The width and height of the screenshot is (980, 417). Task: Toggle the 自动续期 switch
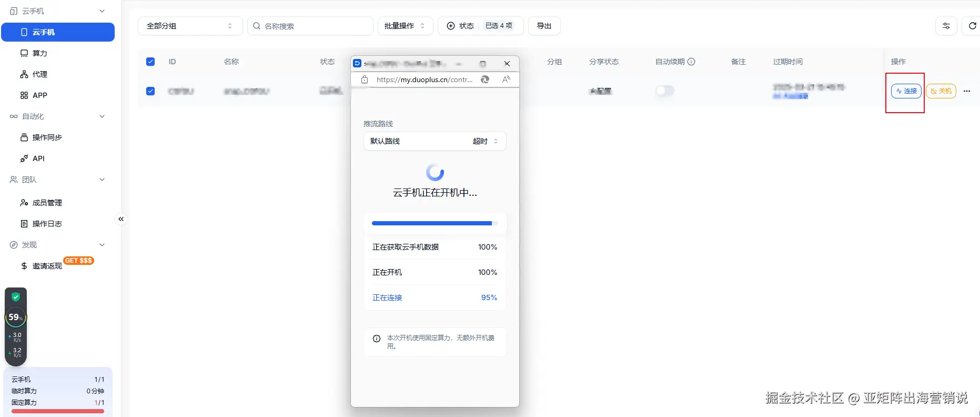665,91
